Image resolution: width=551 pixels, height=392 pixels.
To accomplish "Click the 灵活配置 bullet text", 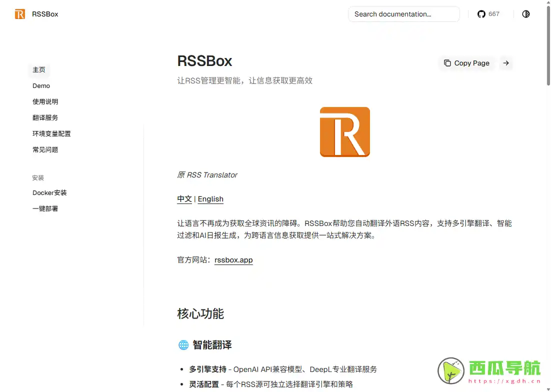I will [x=204, y=384].
